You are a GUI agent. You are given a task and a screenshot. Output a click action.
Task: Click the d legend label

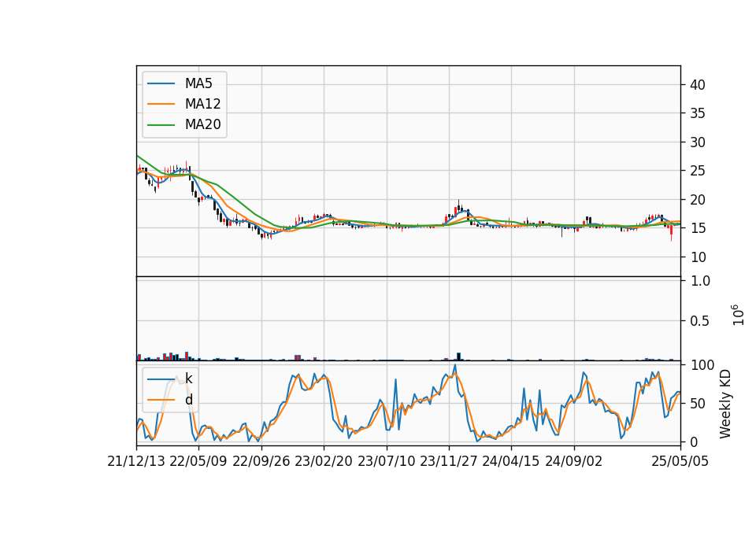pyautogui.click(x=188, y=400)
